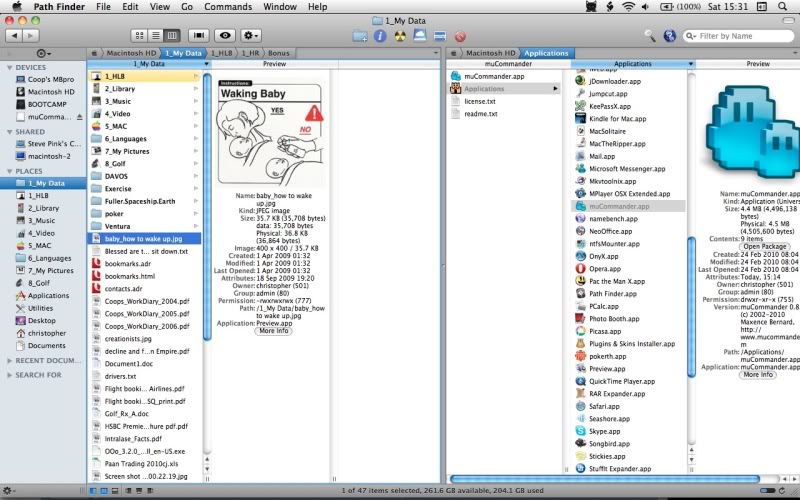Click the Filter by Name field
The width and height of the screenshot is (800, 500).
click(x=739, y=36)
